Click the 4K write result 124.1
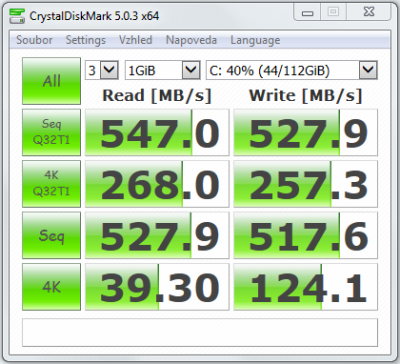Image resolution: width=400 pixels, height=364 pixels. pyautogui.click(x=305, y=287)
